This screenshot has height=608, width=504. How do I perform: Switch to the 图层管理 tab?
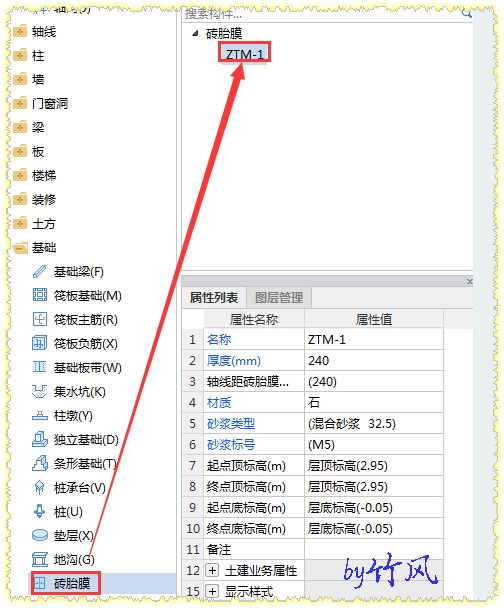279,298
